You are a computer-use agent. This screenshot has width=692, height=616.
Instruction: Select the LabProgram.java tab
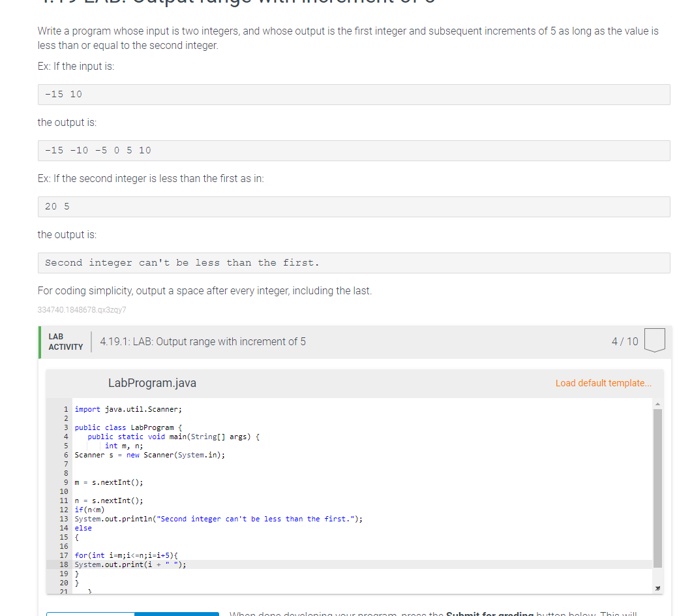152,383
